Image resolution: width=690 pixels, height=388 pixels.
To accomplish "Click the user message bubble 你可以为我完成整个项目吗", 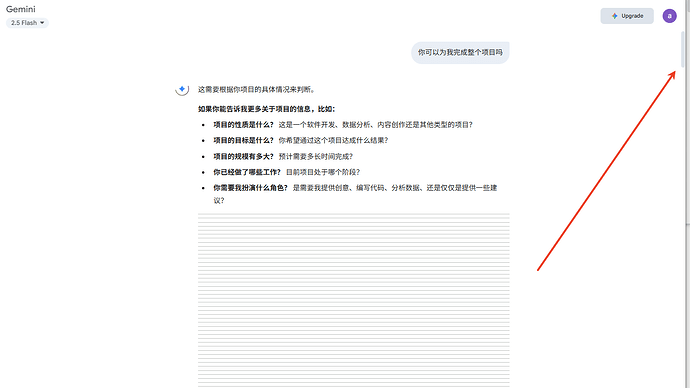I will click(460, 52).
